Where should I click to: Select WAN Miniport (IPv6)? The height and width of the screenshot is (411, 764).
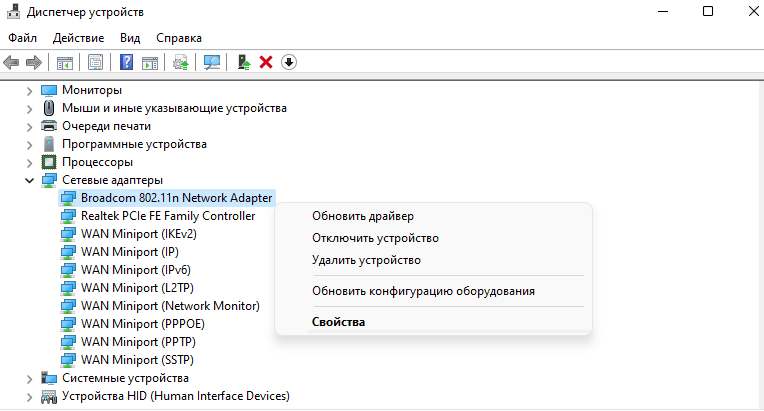[136, 270]
